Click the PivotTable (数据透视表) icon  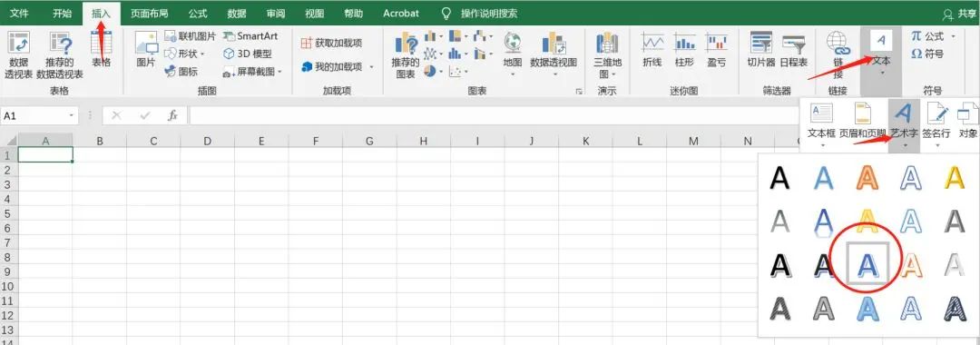point(19,55)
